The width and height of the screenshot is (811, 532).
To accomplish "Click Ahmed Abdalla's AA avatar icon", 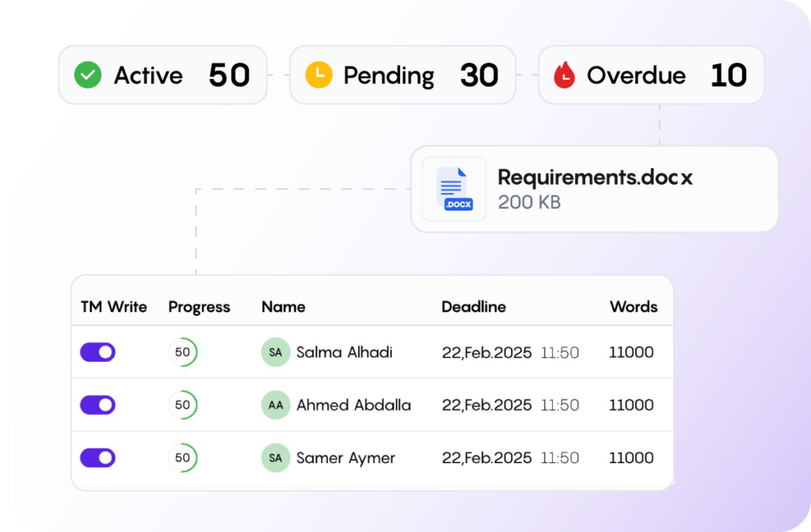I will tap(275, 405).
